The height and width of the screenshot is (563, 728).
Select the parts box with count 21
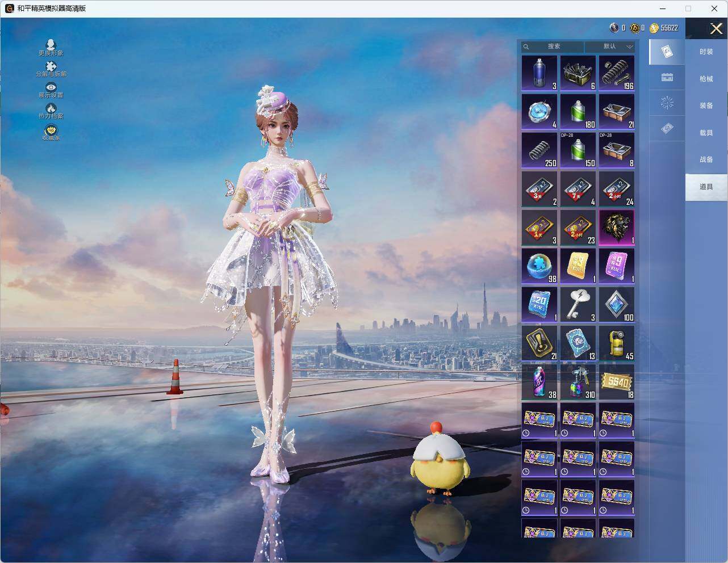click(x=617, y=112)
